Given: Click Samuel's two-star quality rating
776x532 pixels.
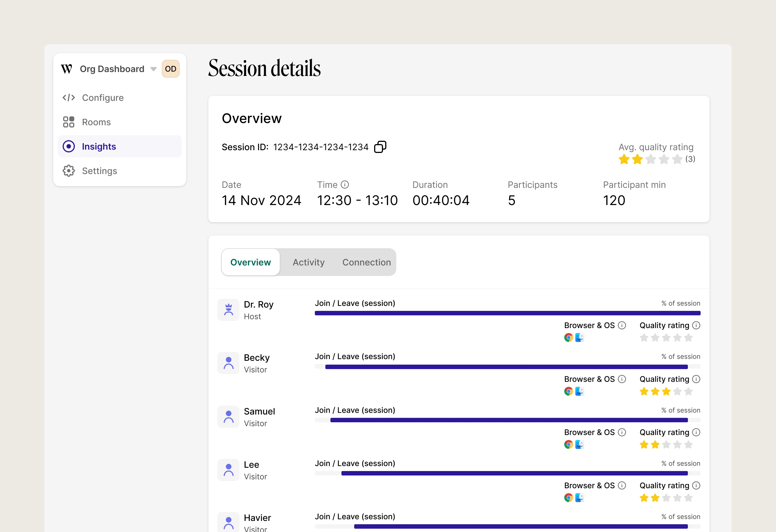Looking at the screenshot, I should [x=666, y=444].
